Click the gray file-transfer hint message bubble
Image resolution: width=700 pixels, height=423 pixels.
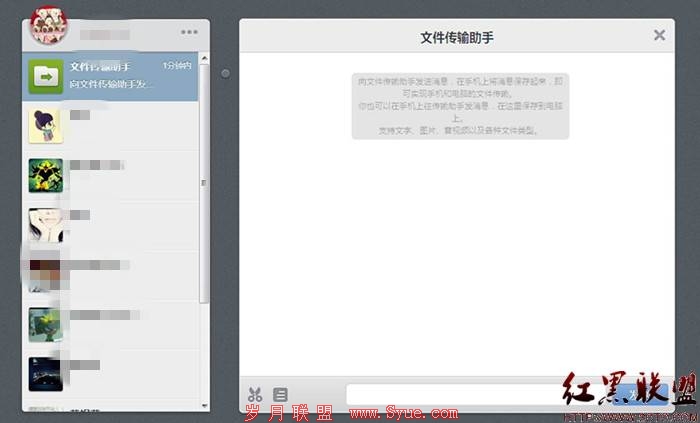[460, 106]
